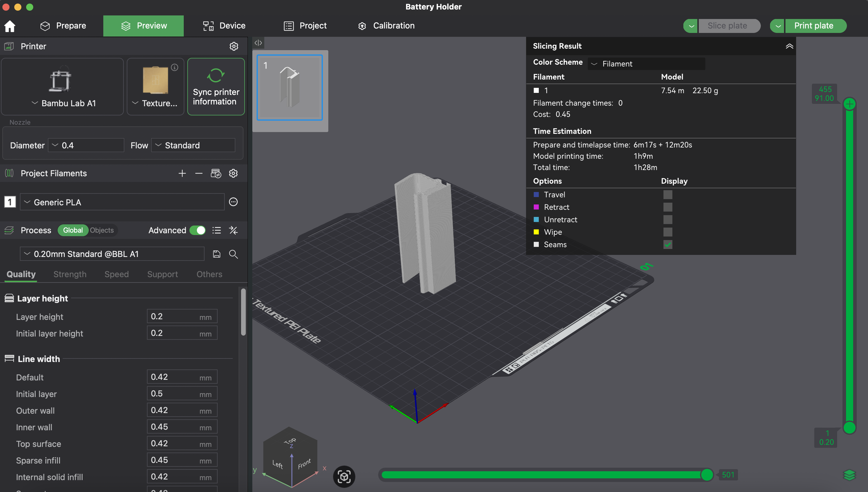This screenshot has height=492, width=868.
Task: Click the Layer height value field
Action: pos(182,316)
